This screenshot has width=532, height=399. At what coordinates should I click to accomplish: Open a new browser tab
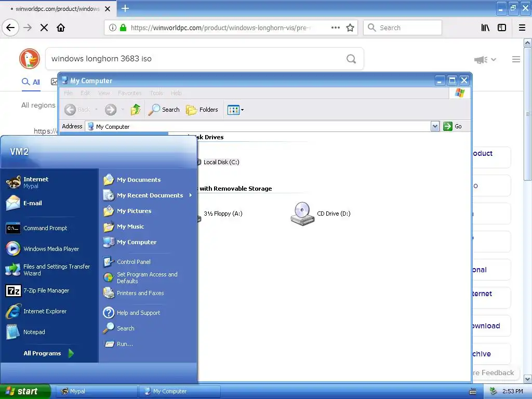click(x=125, y=8)
